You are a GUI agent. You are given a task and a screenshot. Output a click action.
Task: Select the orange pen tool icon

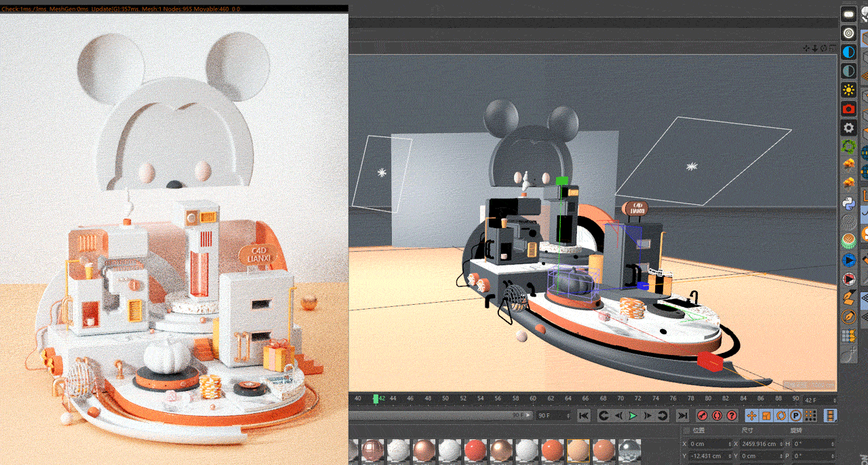click(x=848, y=297)
